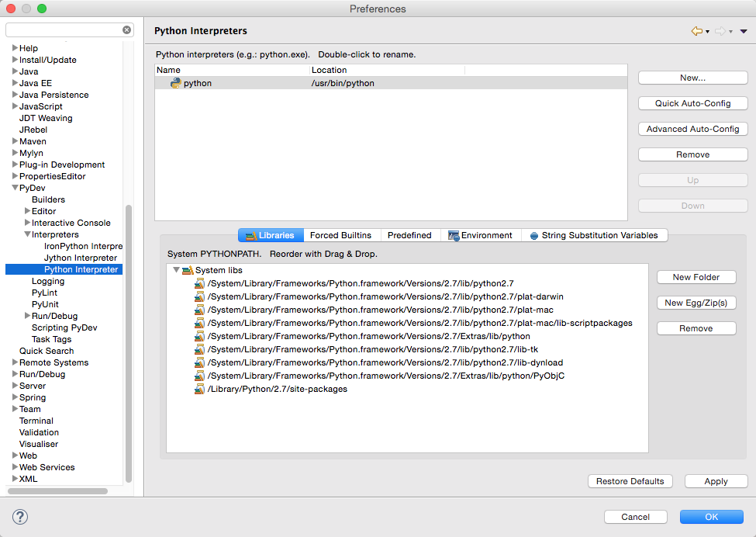Expand the Interactive Console node
The height and width of the screenshot is (537, 756).
pos(27,223)
